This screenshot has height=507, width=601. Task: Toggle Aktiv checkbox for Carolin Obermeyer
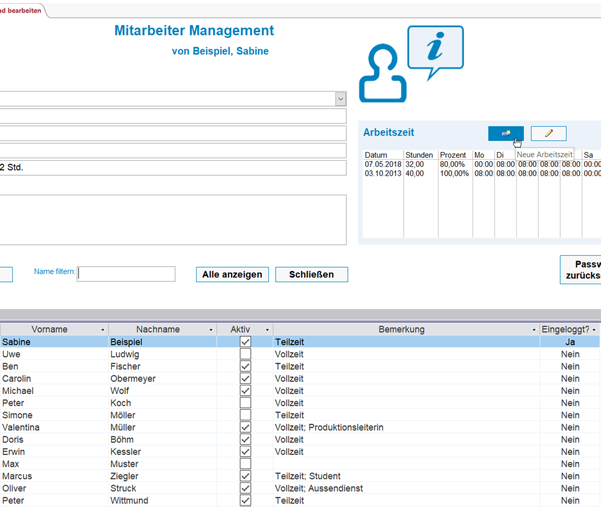245,378
